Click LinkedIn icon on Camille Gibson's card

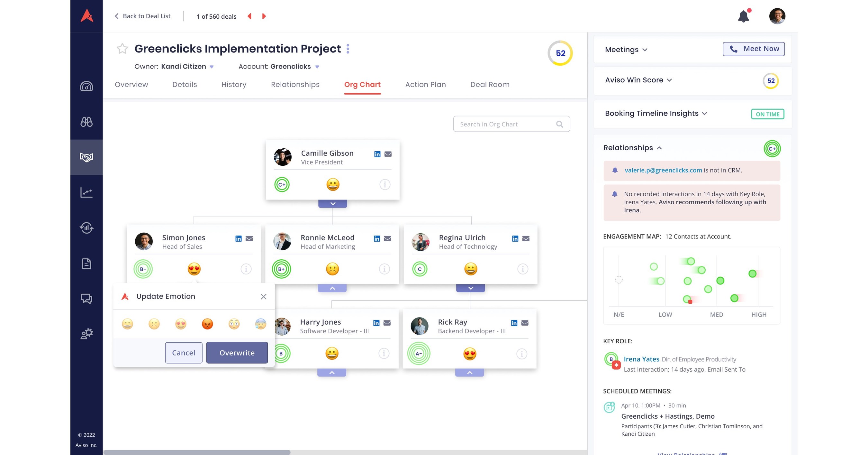coord(377,154)
